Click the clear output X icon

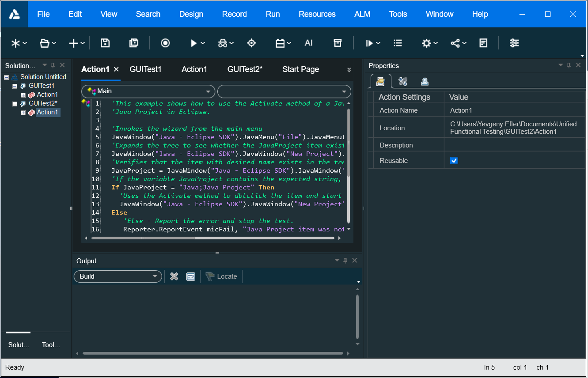[x=174, y=276]
